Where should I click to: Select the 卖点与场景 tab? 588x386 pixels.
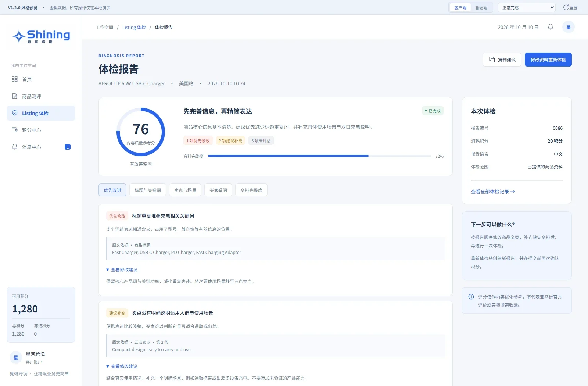(185, 190)
